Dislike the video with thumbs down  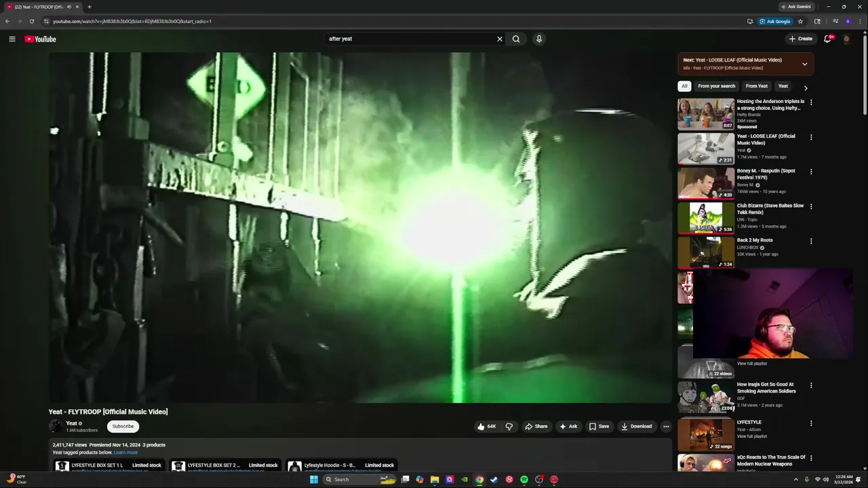point(509,426)
